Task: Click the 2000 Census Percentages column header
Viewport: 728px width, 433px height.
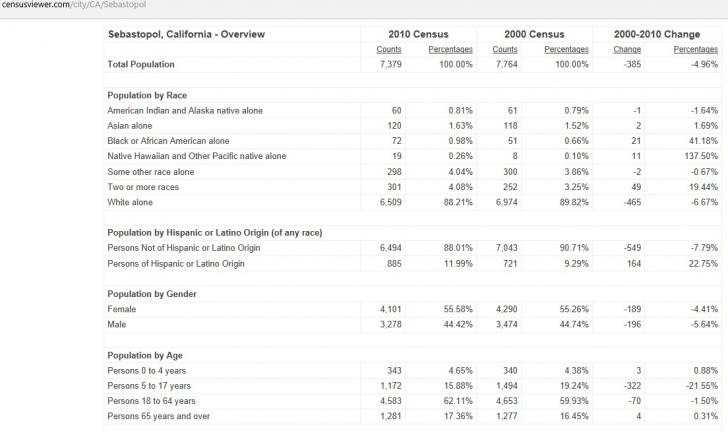Action: [566, 49]
